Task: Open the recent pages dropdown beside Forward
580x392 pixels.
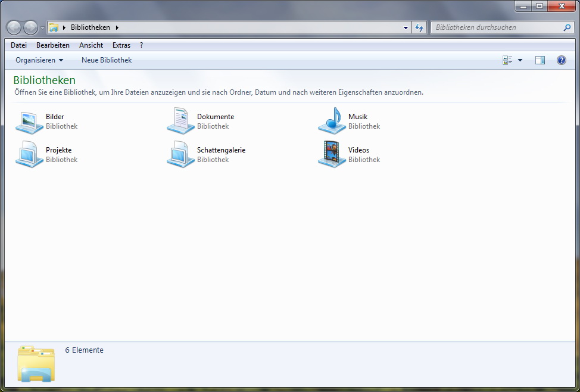Action: click(42, 28)
